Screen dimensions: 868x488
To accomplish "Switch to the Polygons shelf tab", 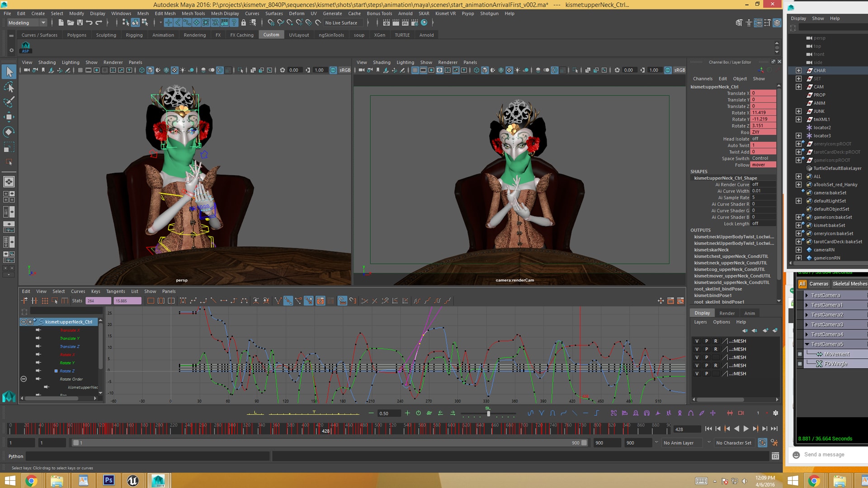I will (x=76, y=35).
